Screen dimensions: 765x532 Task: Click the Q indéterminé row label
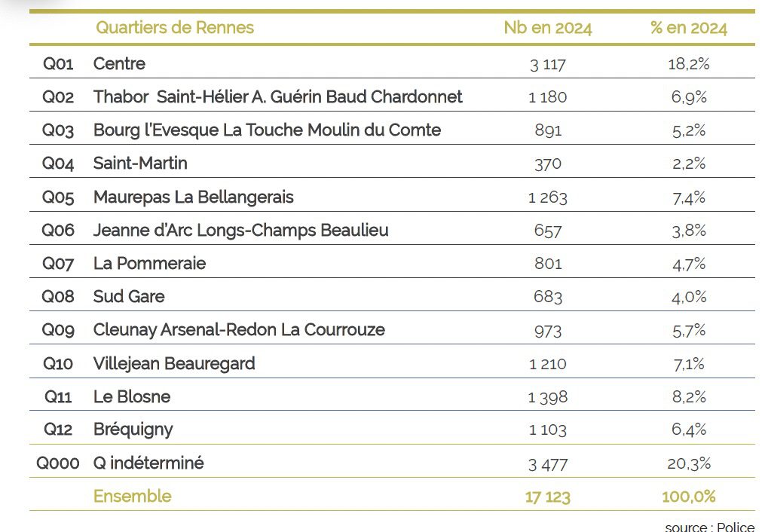148,463
